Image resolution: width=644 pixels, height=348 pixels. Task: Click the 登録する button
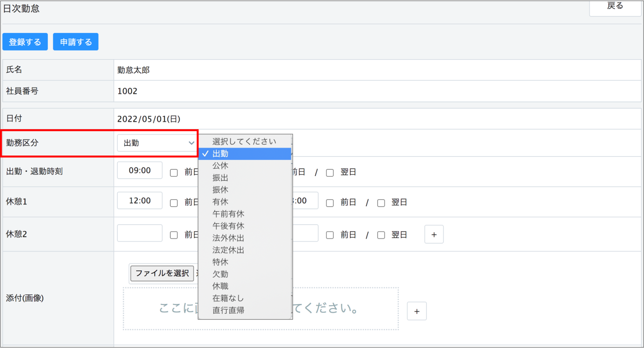25,42
